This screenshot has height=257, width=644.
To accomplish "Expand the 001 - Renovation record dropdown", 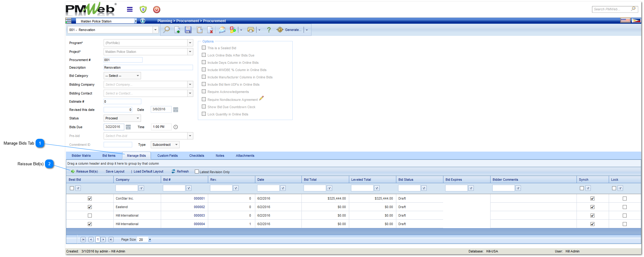I will [x=155, y=30].
